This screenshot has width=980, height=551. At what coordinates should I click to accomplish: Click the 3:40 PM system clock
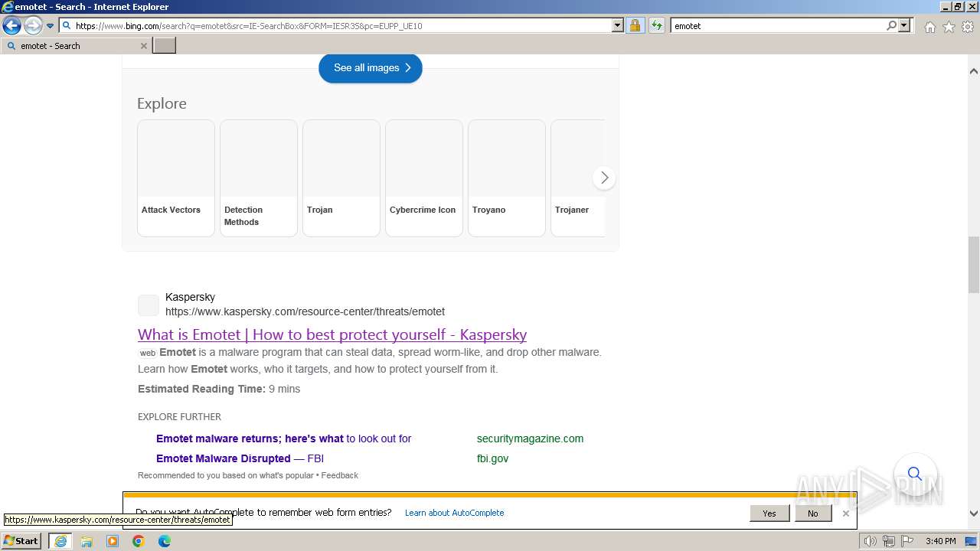click(940, 541)
